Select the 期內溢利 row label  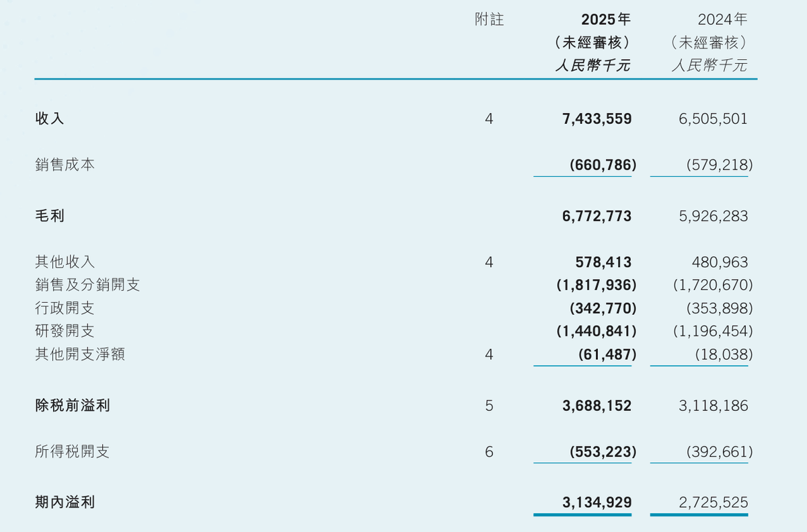tap(65, 502)
